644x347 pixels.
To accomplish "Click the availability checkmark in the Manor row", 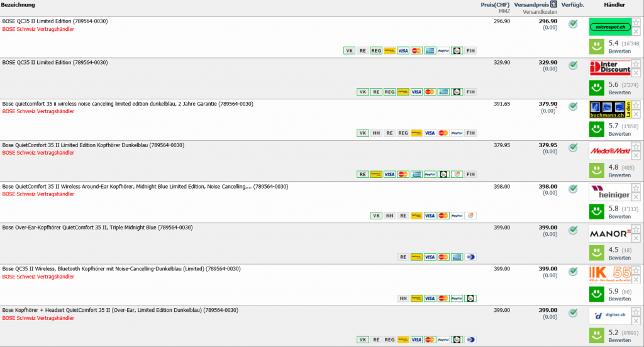I will (573, 230).
